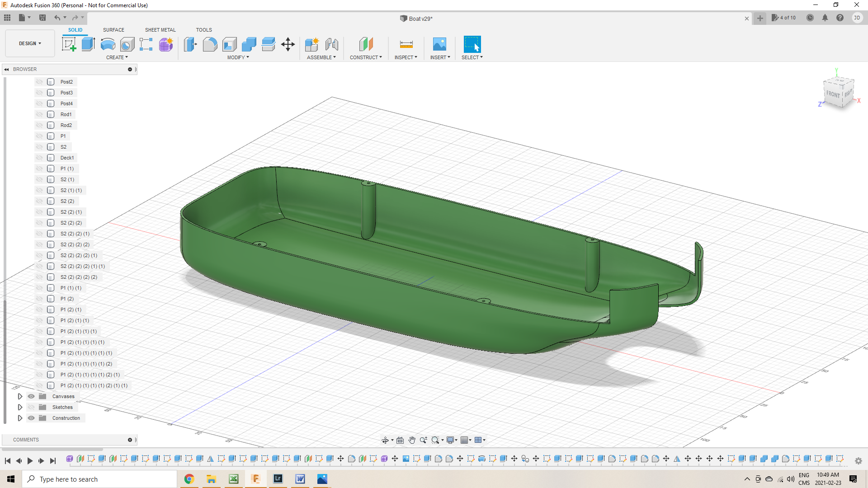
Task: Open the CREATE dropdown menu
Action: [x=117, y=57]
